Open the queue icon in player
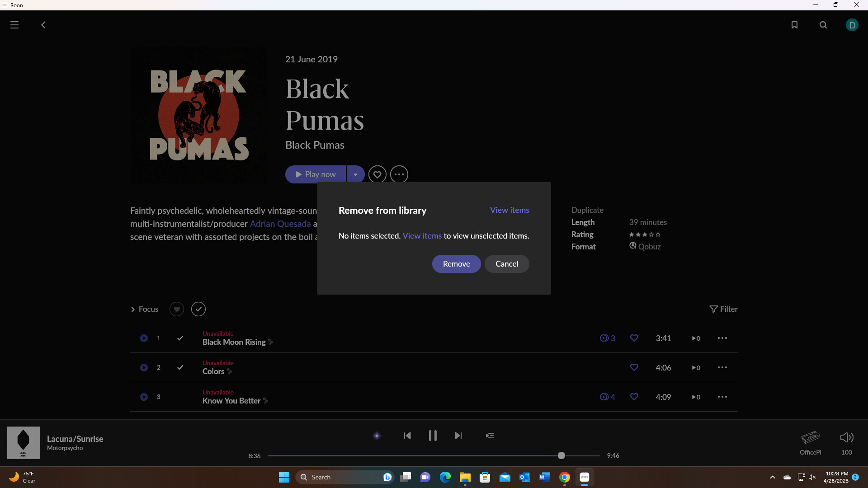This screenshot has height=488, width=868. 490,436
